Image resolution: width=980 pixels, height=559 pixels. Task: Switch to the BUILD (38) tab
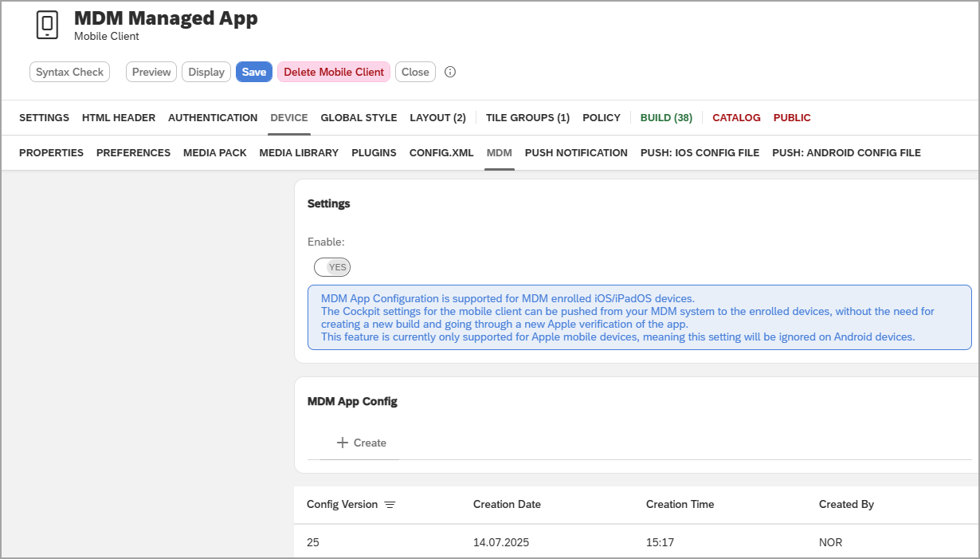[666, 117]
